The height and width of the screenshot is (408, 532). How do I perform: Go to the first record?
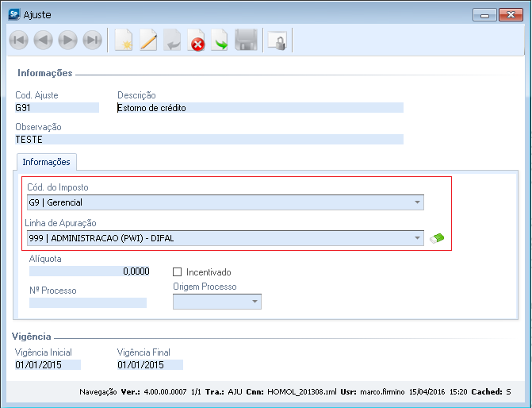[x=19, y=40]
